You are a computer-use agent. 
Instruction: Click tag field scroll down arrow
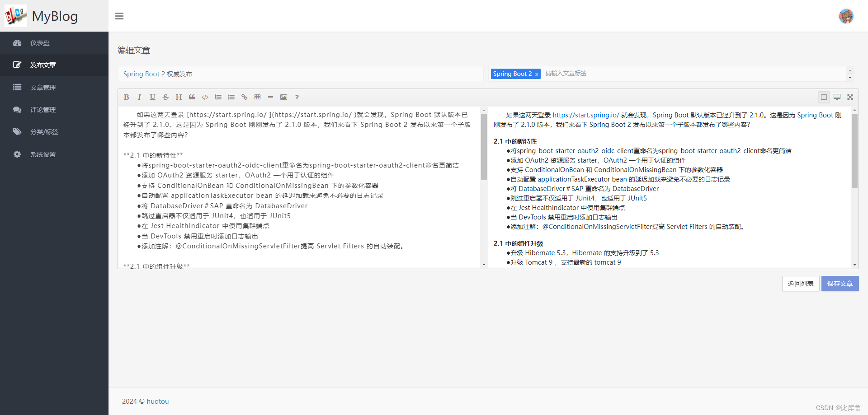850,78
